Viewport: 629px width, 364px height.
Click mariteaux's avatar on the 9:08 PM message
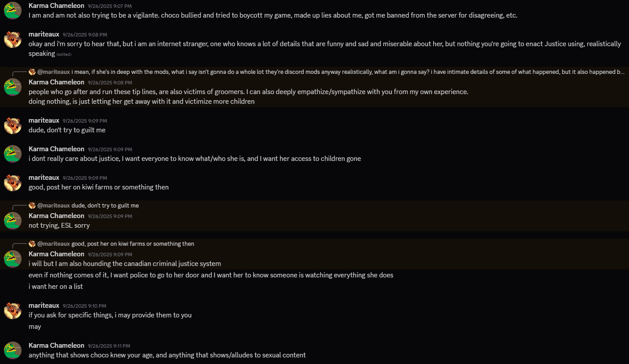pos(13,39)
